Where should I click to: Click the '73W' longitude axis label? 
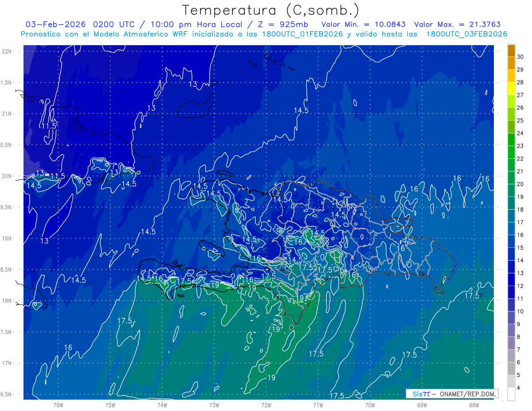214,405
